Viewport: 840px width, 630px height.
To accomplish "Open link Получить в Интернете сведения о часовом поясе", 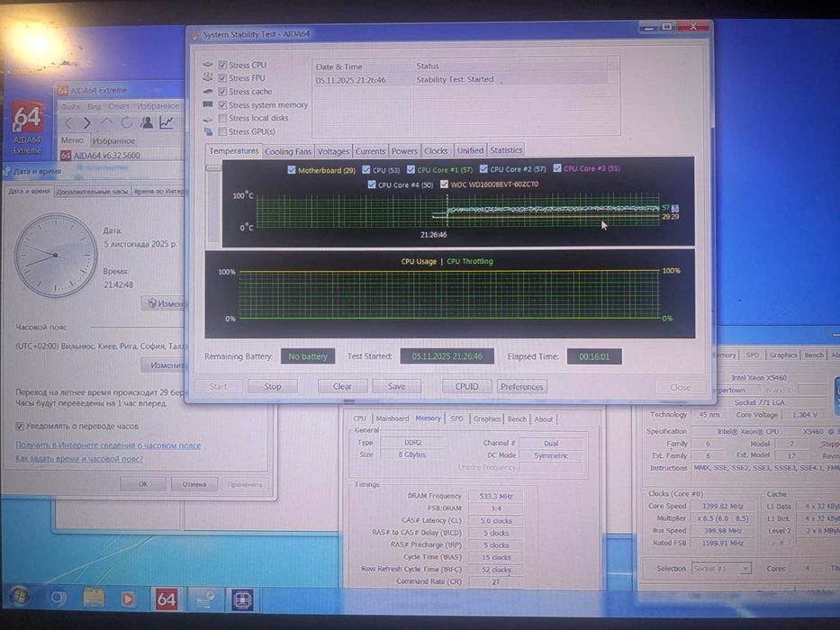I will [x=108, y=445].
